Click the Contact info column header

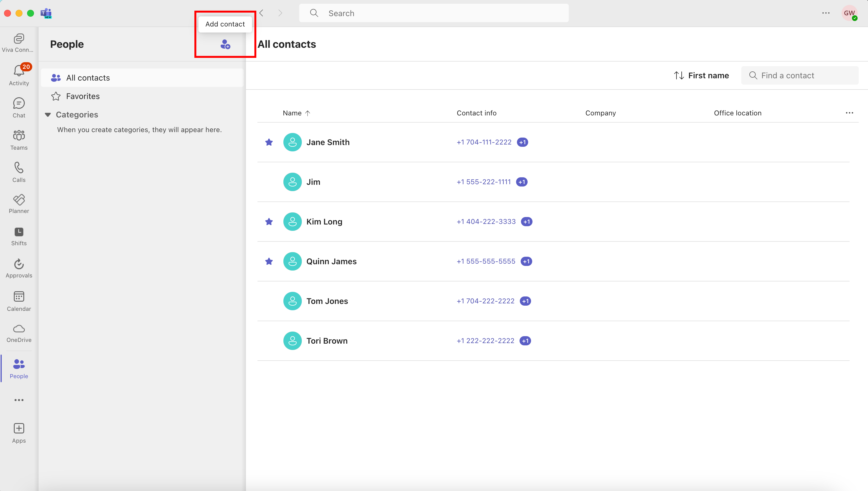coord(477,113)
